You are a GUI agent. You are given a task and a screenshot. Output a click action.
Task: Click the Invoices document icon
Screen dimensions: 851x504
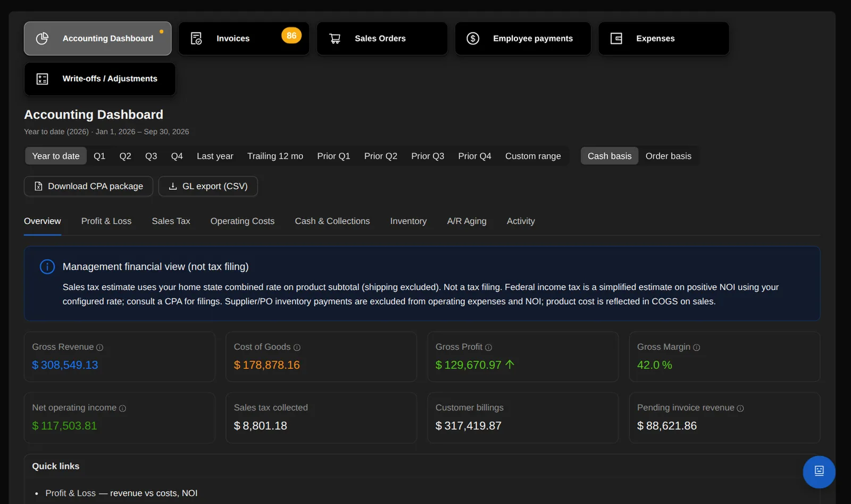(x=196, y=38)
